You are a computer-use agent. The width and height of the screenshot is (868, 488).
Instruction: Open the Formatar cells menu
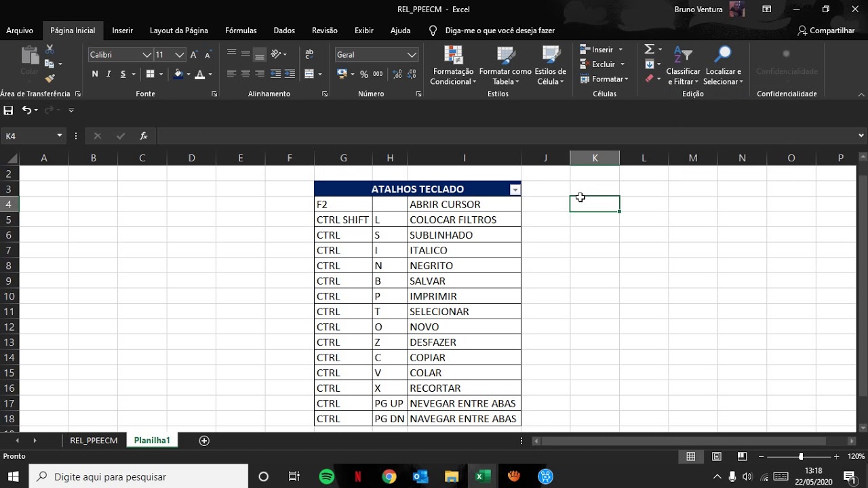coord(604,79)
